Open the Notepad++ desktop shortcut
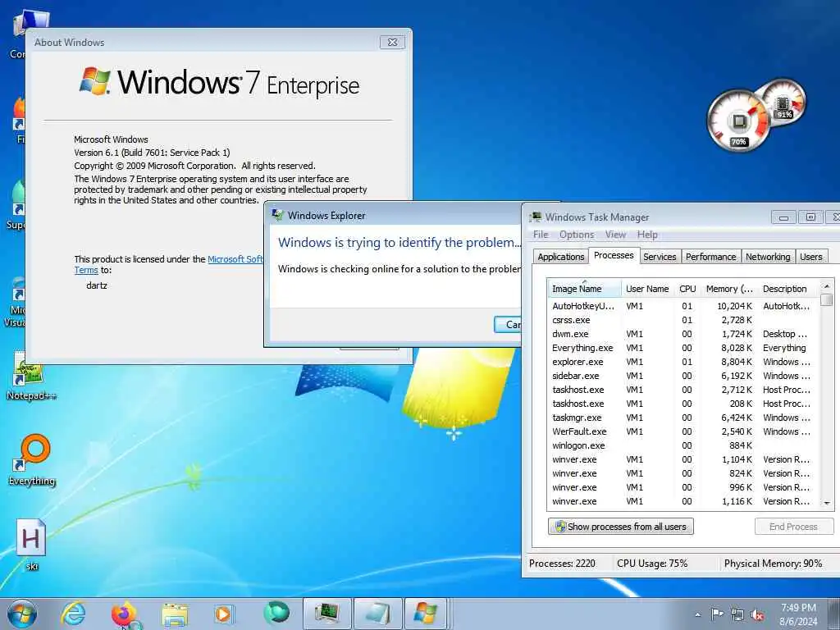The image size is (840, 630). 30,377
